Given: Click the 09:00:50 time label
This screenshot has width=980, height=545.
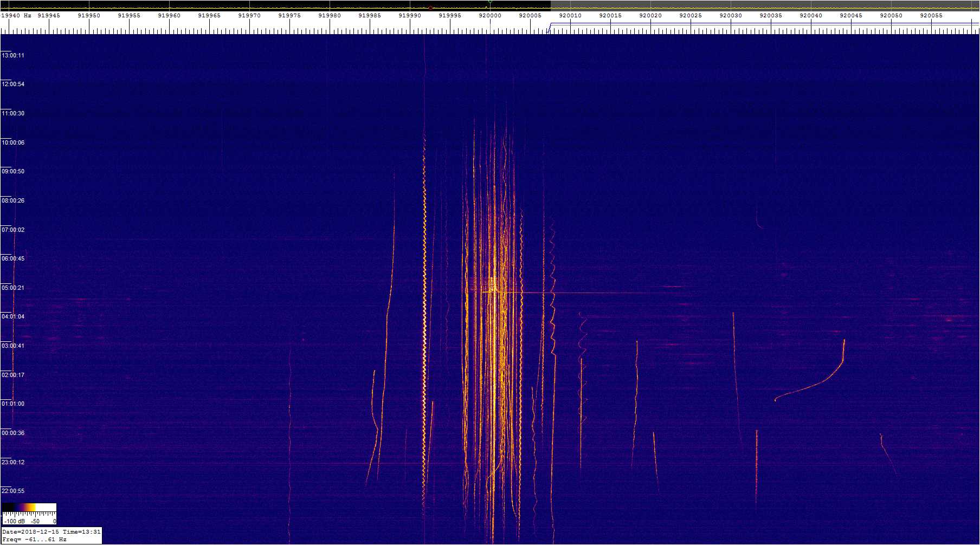Looking at the screenshot, I should [13, 171].
